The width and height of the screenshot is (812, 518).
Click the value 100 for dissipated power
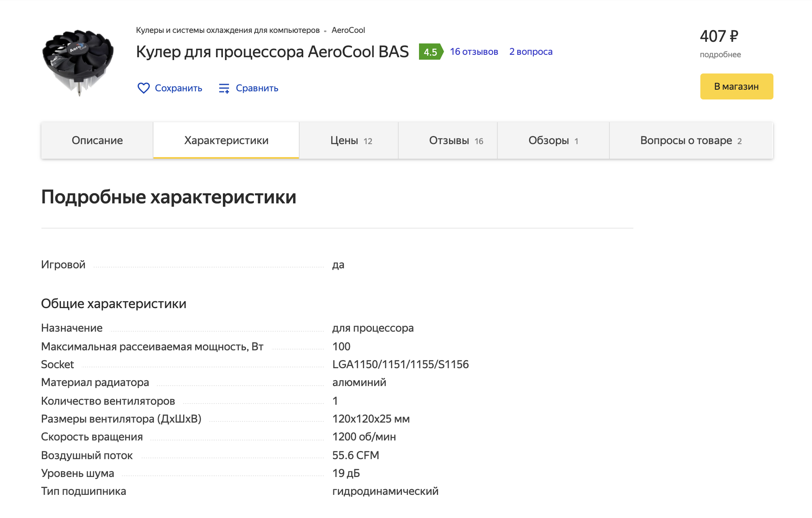tap(341, 347)
